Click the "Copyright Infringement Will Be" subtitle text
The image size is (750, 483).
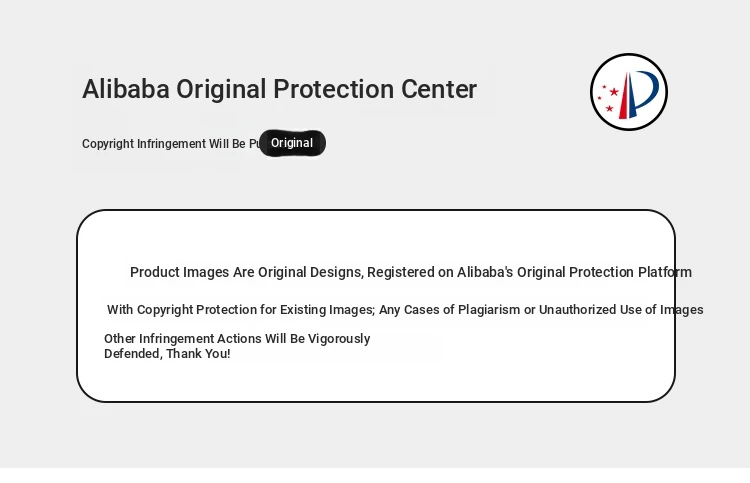coord(164,144)
